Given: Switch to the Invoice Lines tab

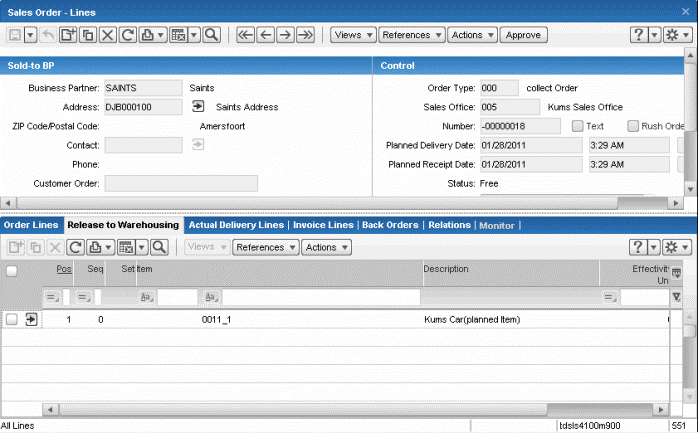Looking at the screenshot, I should (324, 225).
